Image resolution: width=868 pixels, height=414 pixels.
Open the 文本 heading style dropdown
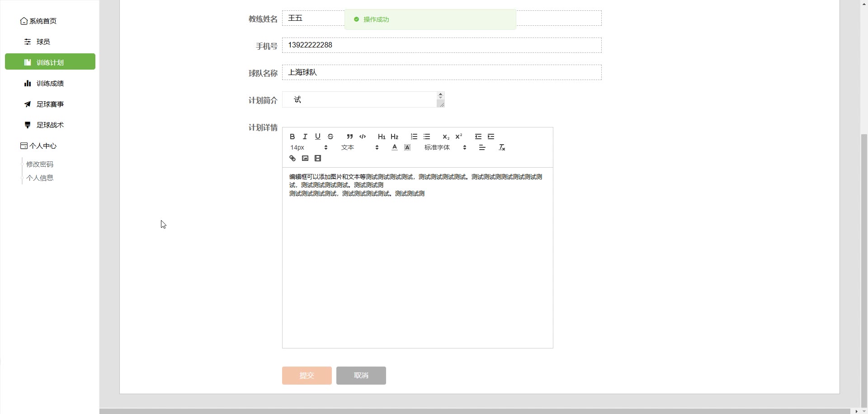[360, 147]
